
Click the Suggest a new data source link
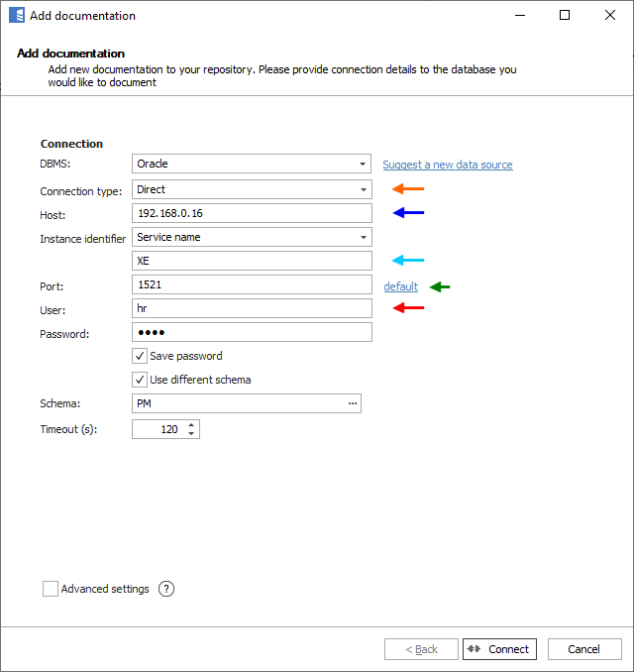[x=448, y=165]
